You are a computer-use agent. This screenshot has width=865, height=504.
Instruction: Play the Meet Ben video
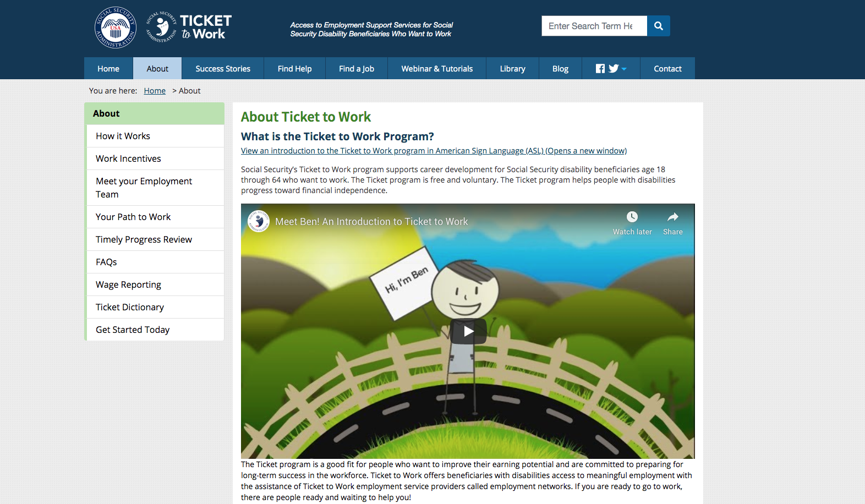[468, 331]
